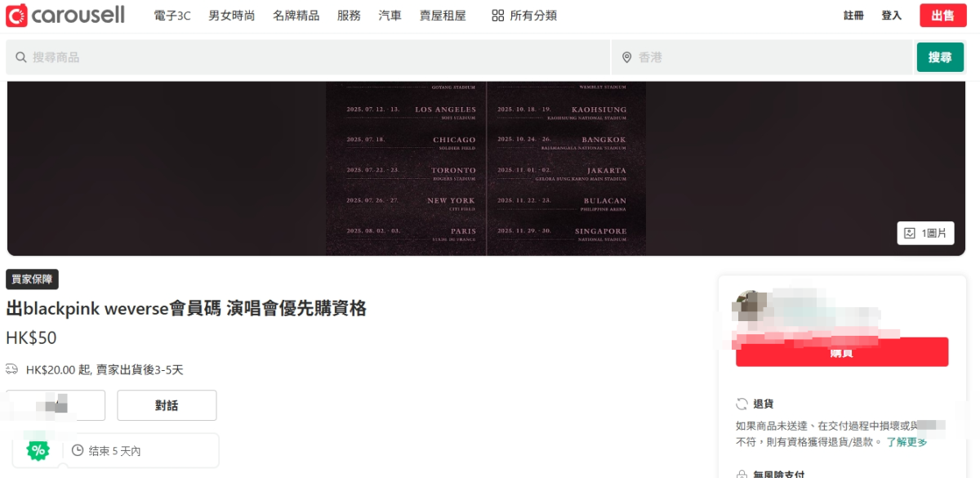Click the red 購買 buy button
The width and height of the screenshot is (980, 478).
coord(842,352)
